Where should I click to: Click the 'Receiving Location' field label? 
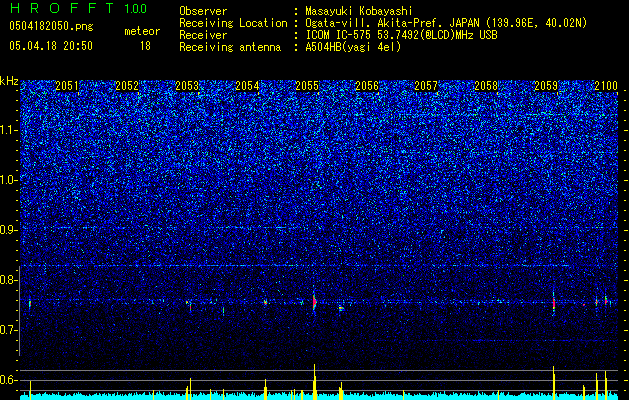point(233,23)
